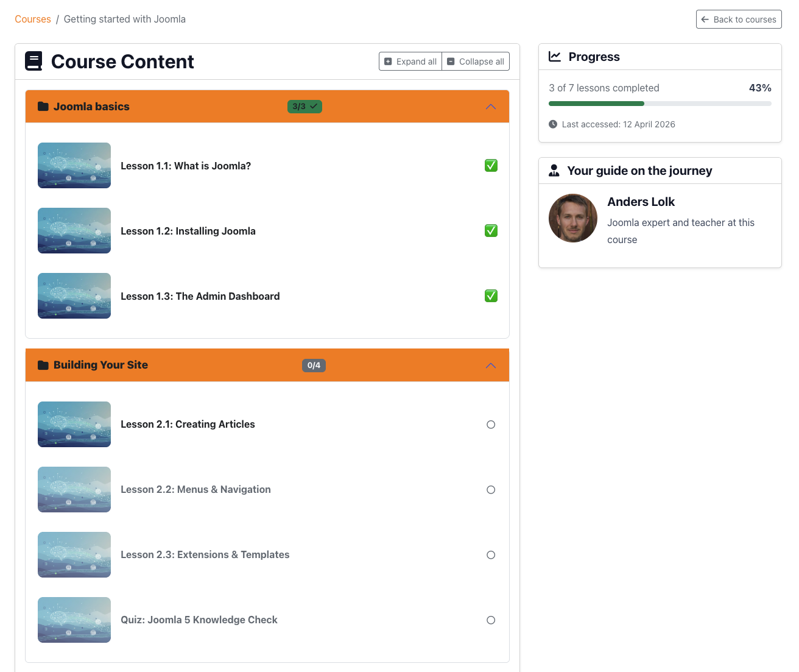The image size is (799, 672).
Task: Click the 3/3 completed badge
Action: pos(304,107)
